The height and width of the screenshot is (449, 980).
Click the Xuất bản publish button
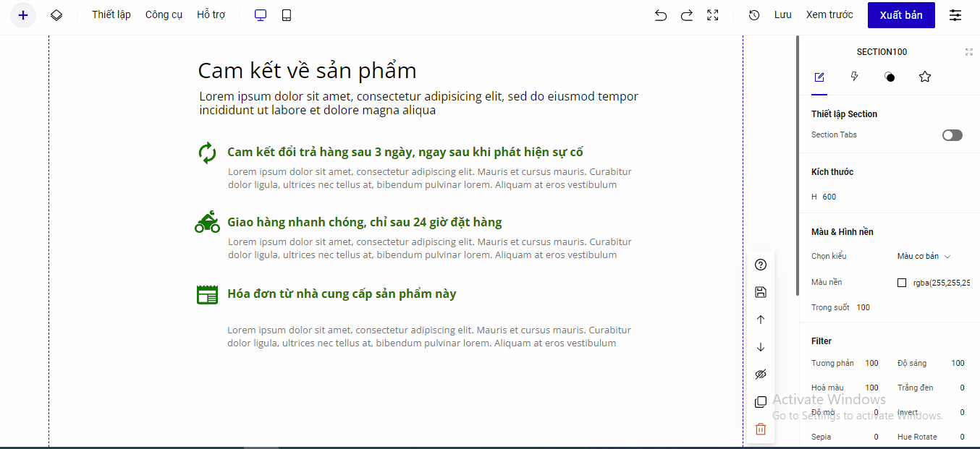click(x=901, y=15)
